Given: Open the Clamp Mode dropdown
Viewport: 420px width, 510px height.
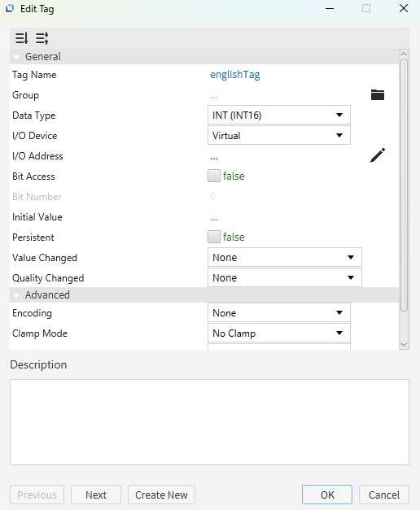Looking at the screenshot, I should (x=279, y=333).
